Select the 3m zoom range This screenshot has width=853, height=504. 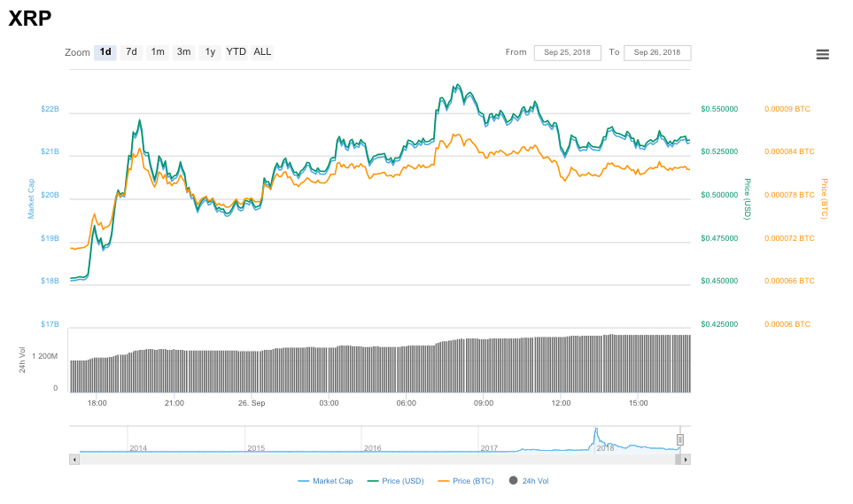pos(184,52)
